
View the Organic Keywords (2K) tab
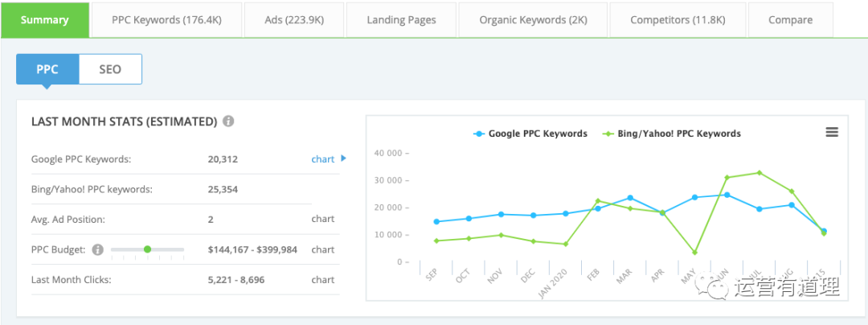coord(533,20)
